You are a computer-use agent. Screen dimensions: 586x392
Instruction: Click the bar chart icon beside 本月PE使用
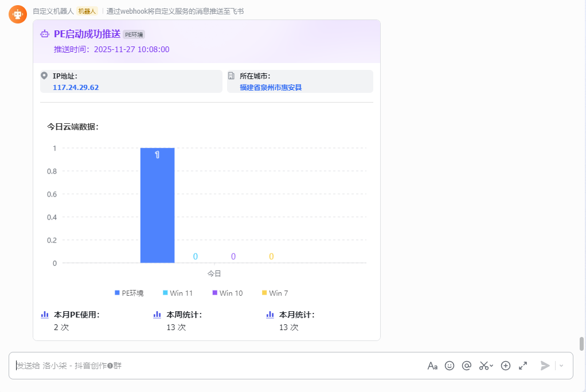pyautogui.click(x=45, y=314)
